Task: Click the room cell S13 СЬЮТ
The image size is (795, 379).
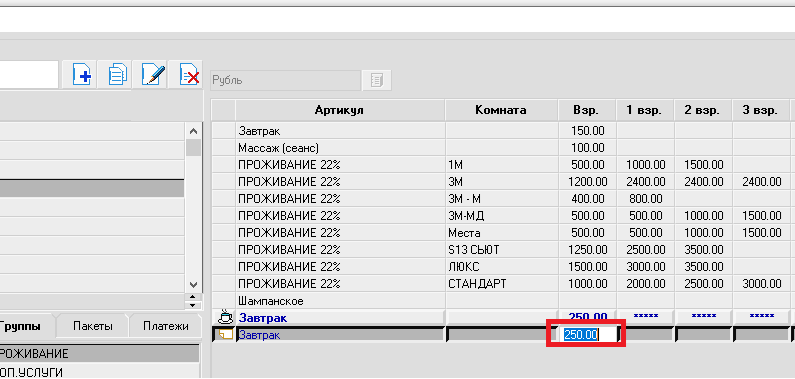Action: tap(501, 249)
